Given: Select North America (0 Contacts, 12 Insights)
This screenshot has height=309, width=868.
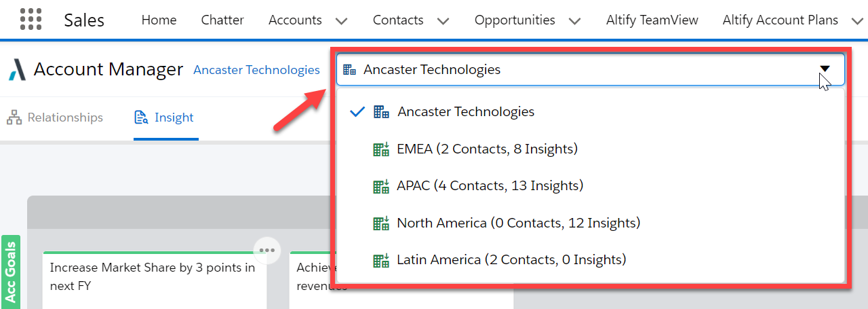Looking at the screenshot, I should tap(591, 223).
